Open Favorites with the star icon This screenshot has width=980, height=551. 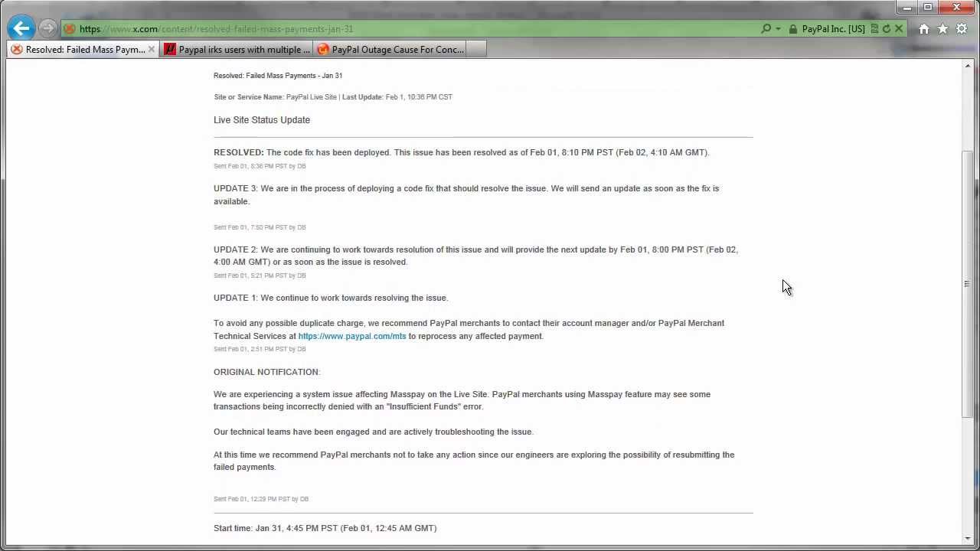pyautogui.click(x=942, y=29)
